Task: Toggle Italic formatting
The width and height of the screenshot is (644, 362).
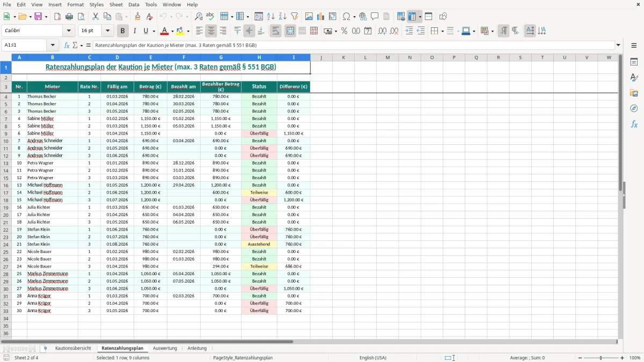Action: coord(135,31)
